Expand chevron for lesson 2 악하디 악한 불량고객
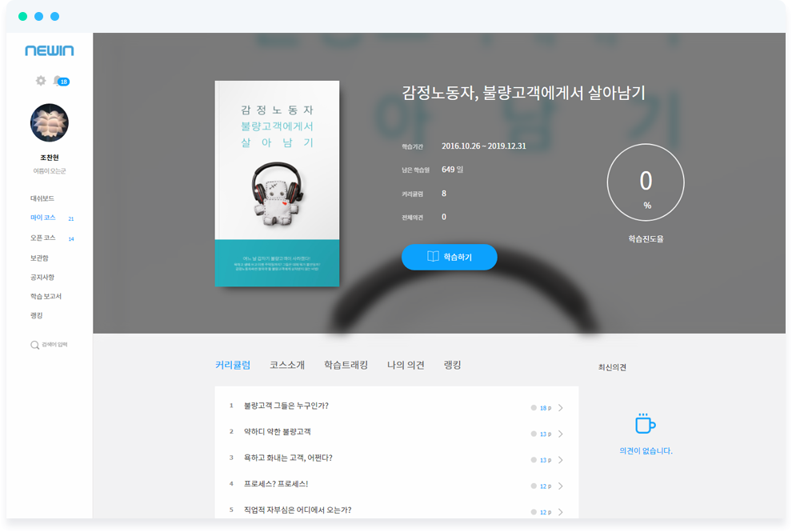The width and height of the screenshot is (792, 532). (x=561, y=434)
